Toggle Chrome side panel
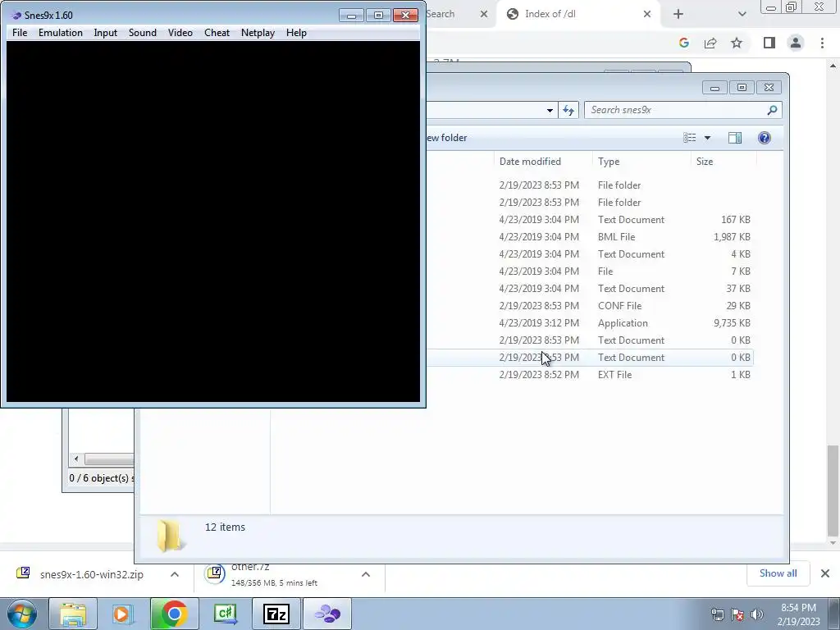840x630 pixels. pos(769,43)
